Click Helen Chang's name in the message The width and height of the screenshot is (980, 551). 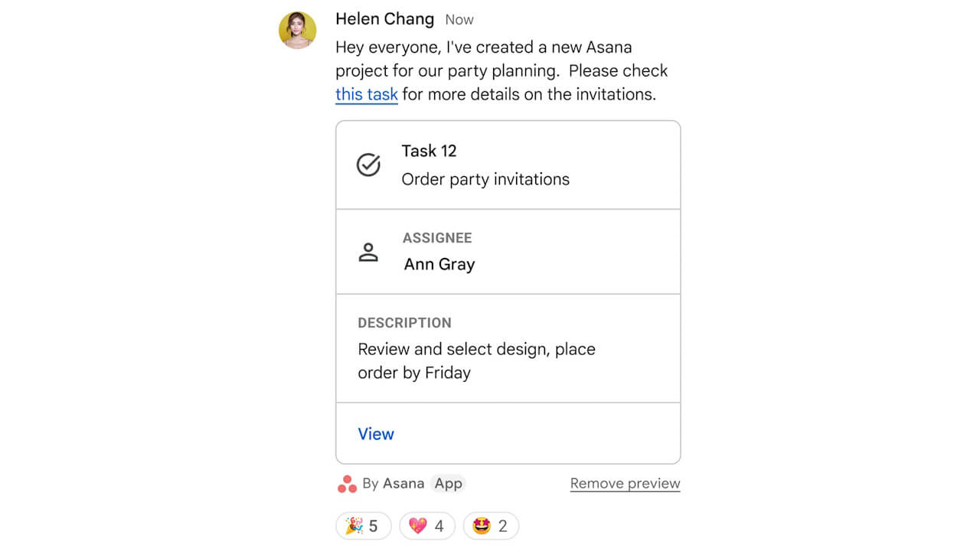tap(385, 19)
